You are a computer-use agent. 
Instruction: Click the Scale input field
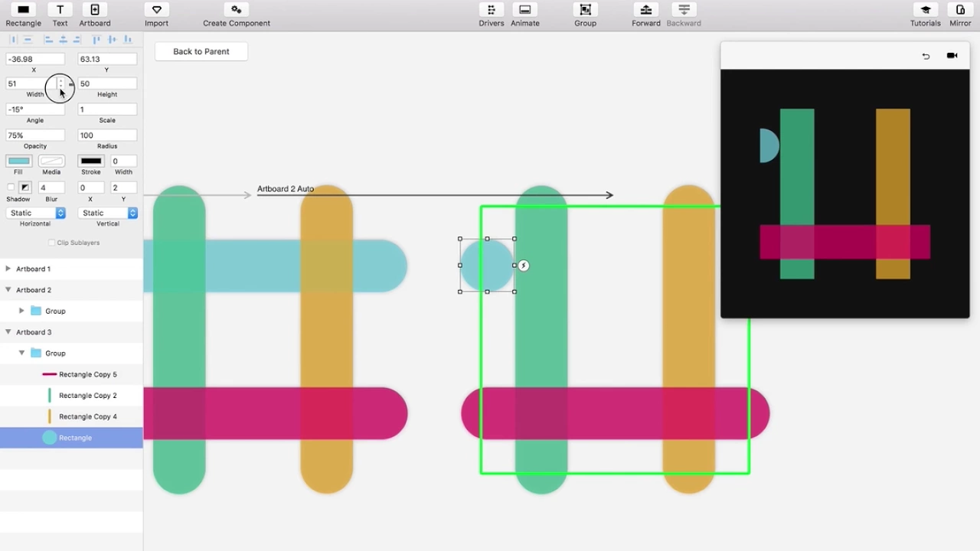[107, 109]
